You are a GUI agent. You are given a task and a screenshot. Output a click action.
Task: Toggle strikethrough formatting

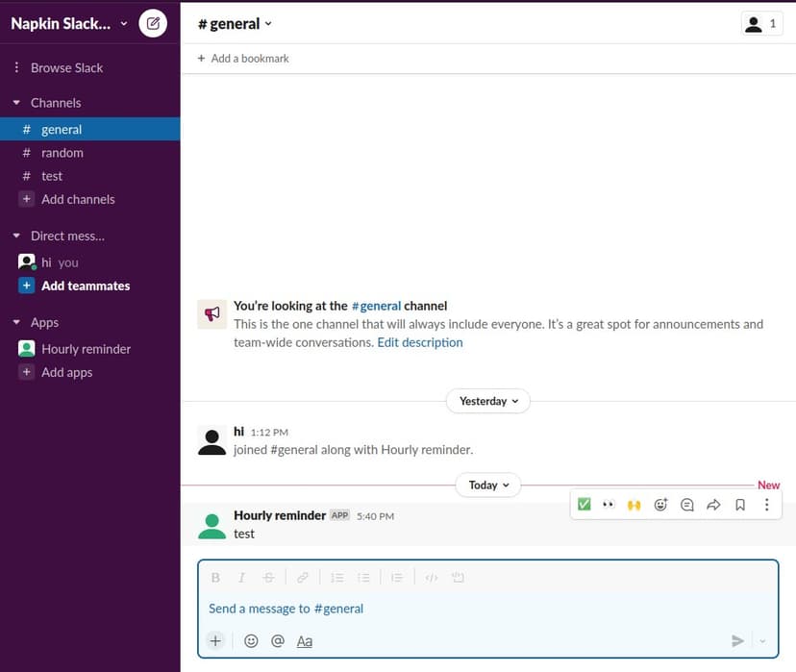click(268, 578)
